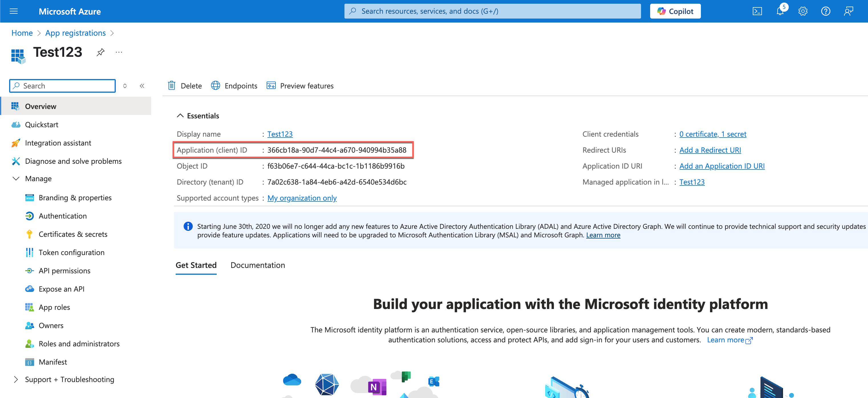Viewport: 868px width, 398px height.
Task: Click the API permissions icon
Action: click(29, 271)
